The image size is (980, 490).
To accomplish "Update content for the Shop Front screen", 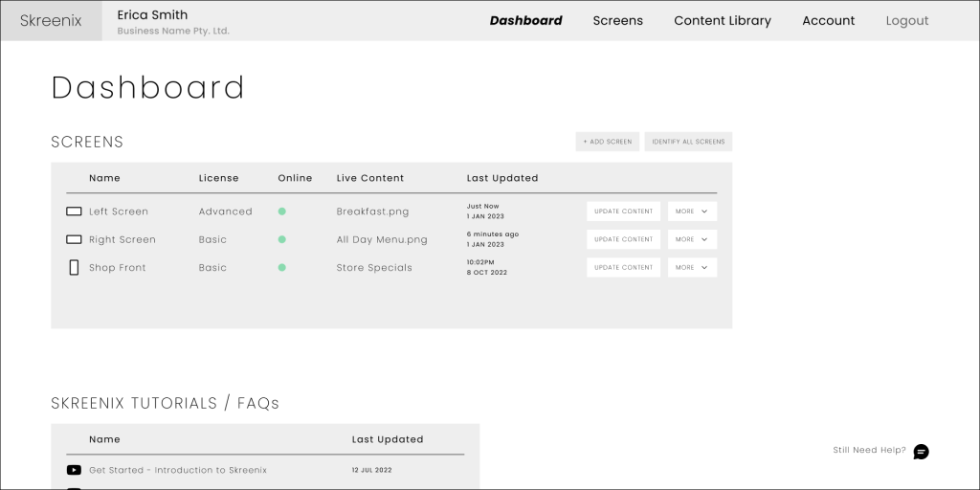I will 623,268.
